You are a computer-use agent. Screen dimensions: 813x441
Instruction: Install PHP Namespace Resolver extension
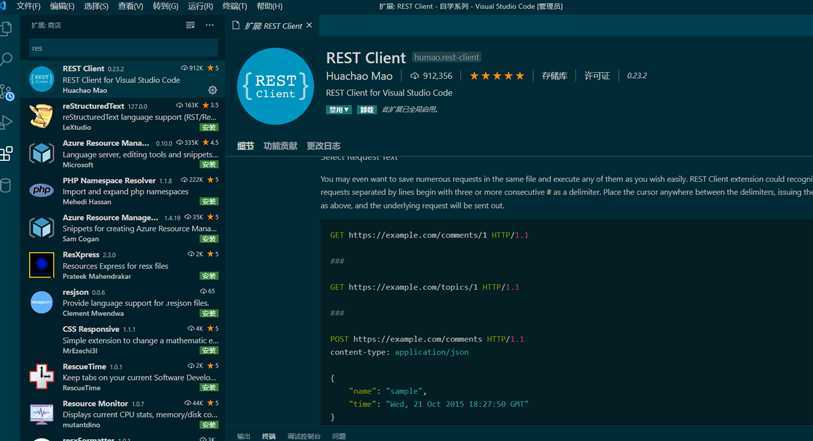coord(209,202)
